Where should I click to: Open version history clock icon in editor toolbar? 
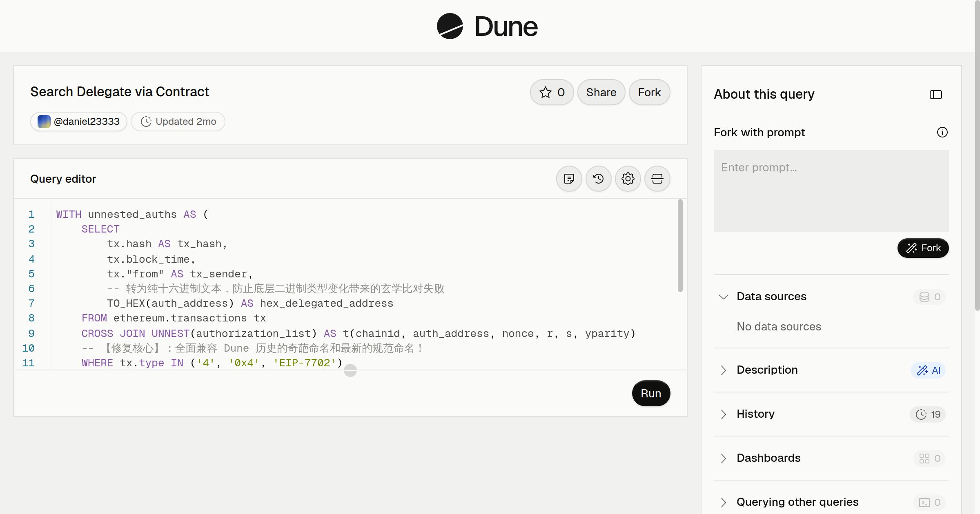598,179
